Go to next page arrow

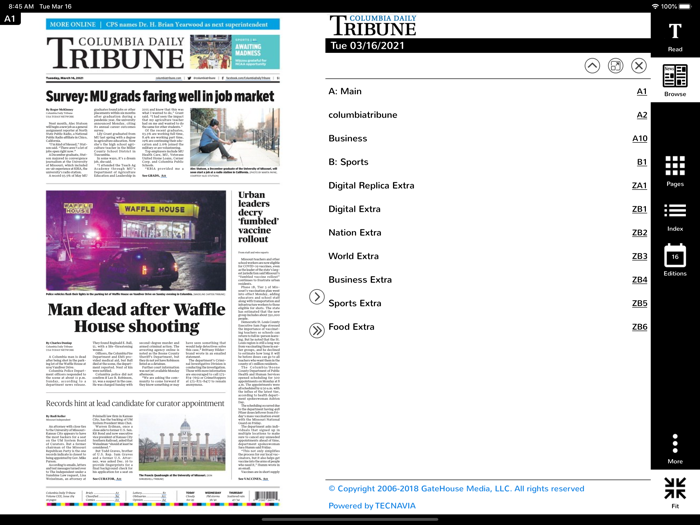317,297
